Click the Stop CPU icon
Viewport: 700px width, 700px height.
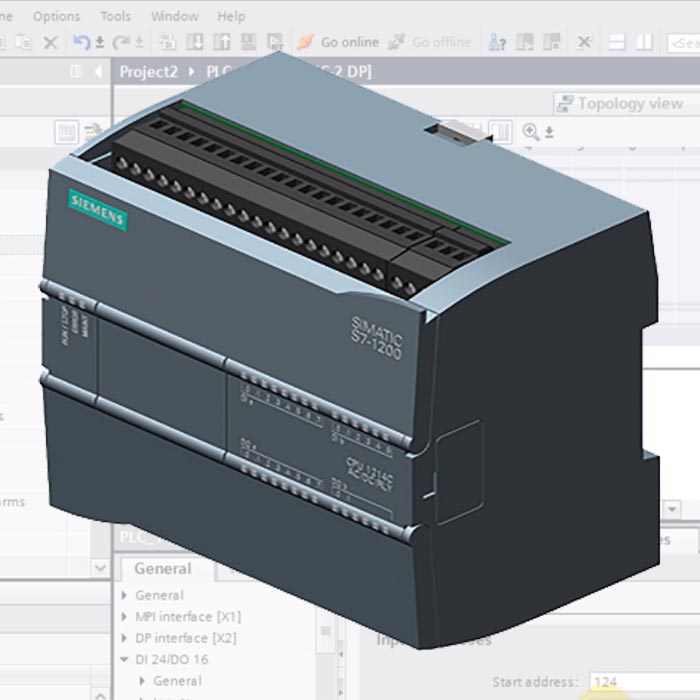[552, 42]
